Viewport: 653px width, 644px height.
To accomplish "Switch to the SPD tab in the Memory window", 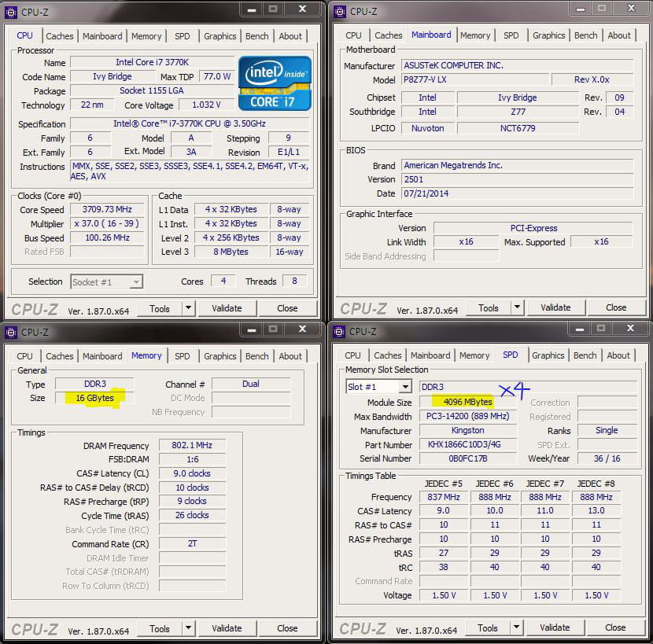I will click(182, 356).
